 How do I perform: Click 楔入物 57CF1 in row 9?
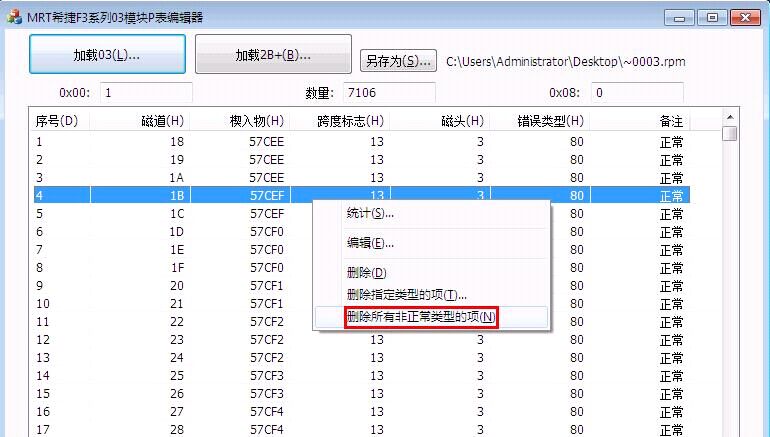(x=267, y=286)
